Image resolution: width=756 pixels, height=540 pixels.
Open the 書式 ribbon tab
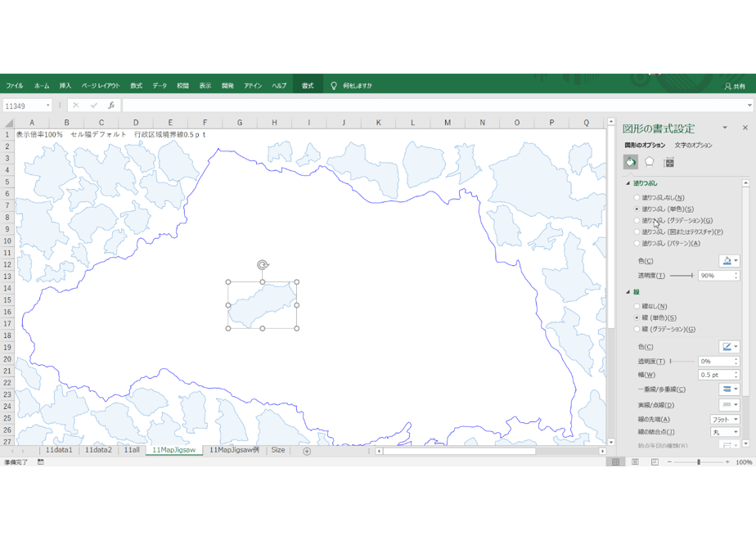pyautogui.click(x=308, y=85)
